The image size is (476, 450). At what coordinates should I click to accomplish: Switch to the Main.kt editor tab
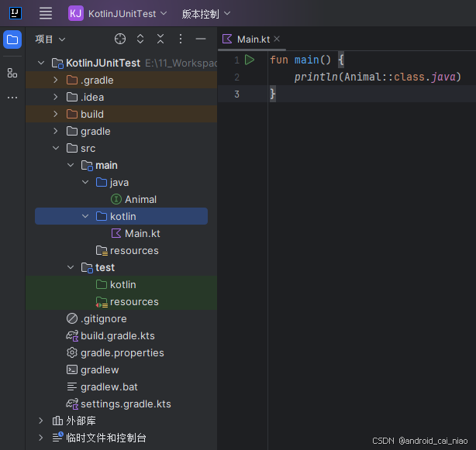(x=254, y=39)
